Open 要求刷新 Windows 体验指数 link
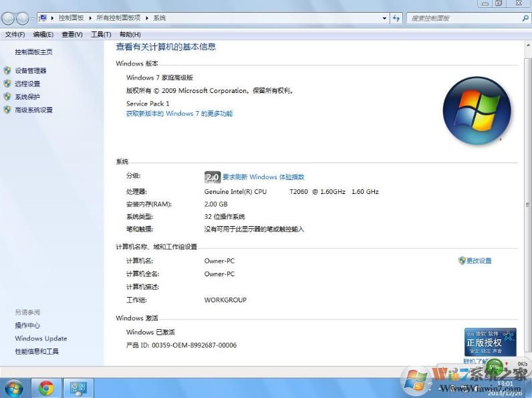 tap(263, 177)
